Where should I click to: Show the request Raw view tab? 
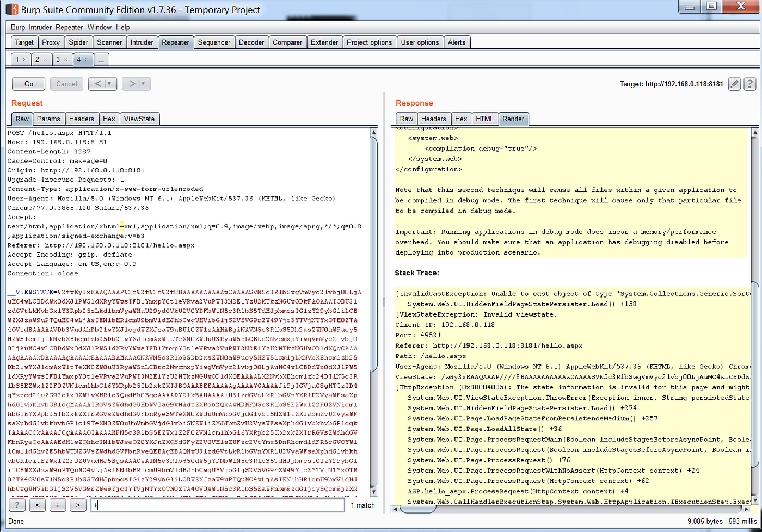click(22, 119)
